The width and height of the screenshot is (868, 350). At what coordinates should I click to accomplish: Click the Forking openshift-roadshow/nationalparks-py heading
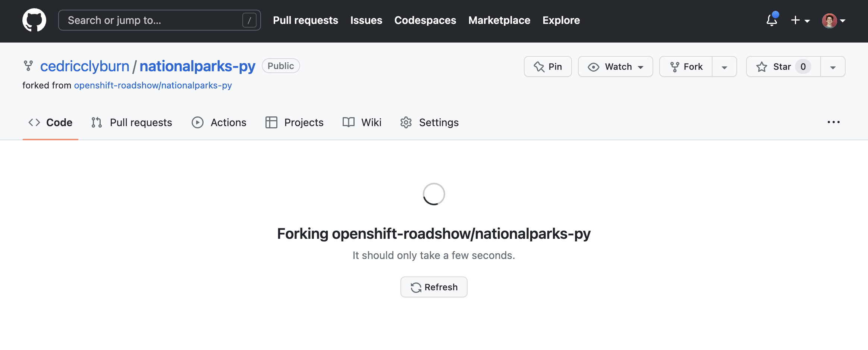[434, 234]
